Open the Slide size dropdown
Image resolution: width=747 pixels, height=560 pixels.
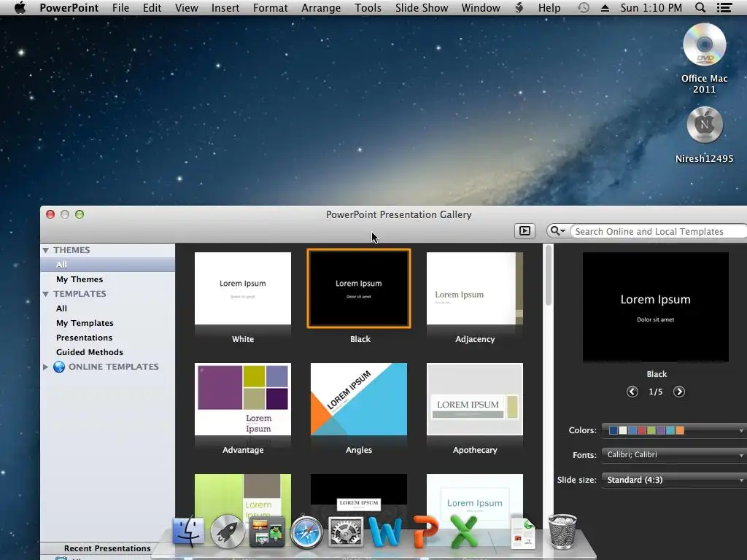(x=673, y=480)
